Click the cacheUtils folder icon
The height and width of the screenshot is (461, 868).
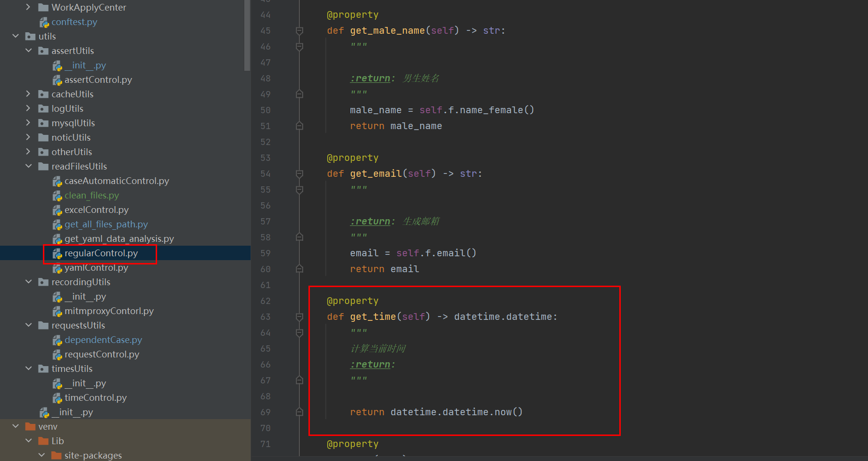coord(43,94)
